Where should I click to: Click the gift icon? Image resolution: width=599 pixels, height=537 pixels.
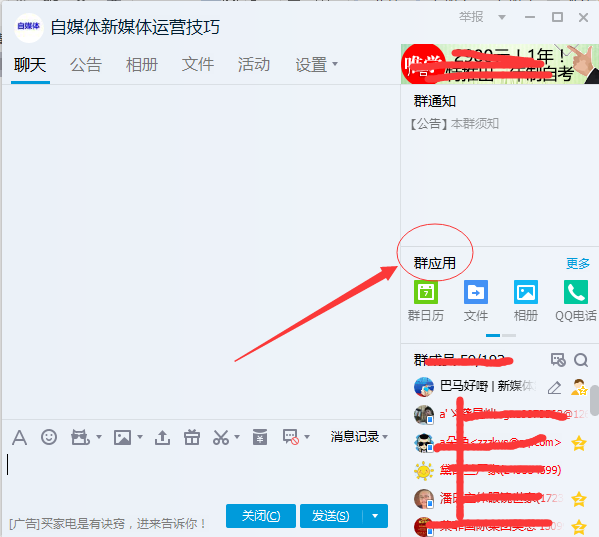192,437
